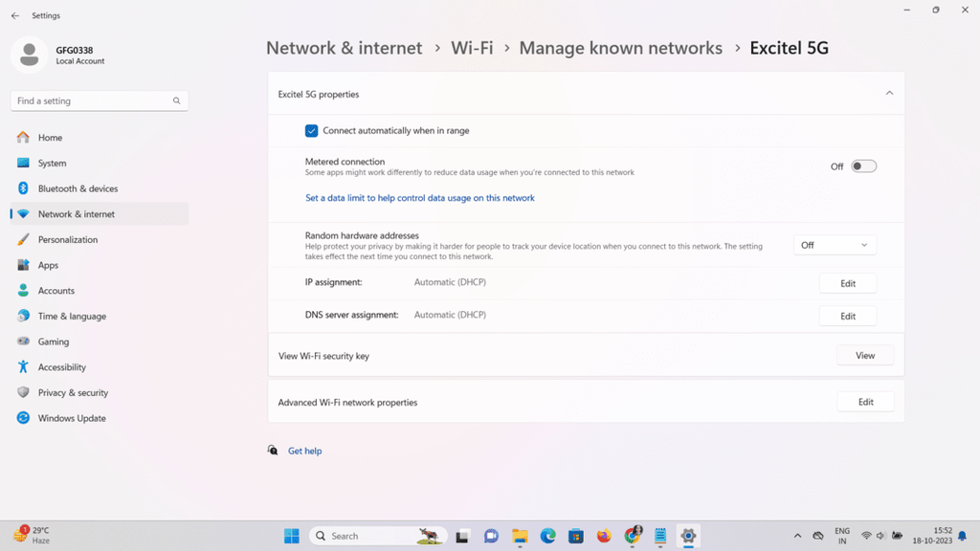Open the clock showing 15:52
This screenshot has width=980, height=551.
click(x=932, y=536)
